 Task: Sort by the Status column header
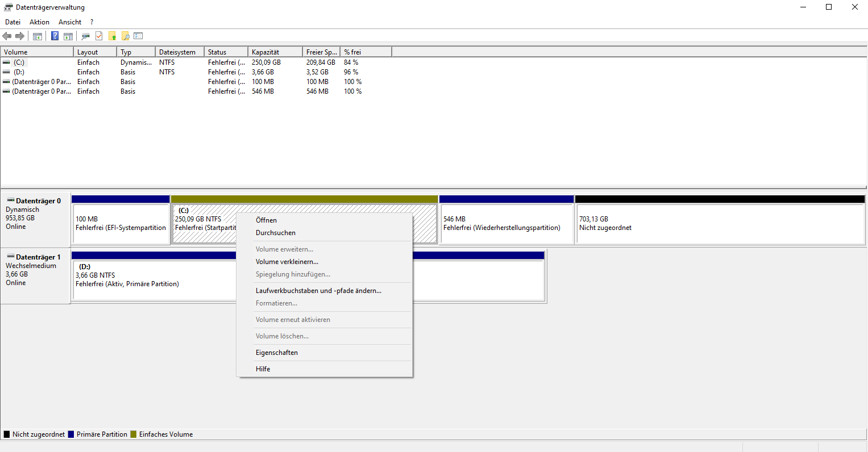(x=226, y=52)
